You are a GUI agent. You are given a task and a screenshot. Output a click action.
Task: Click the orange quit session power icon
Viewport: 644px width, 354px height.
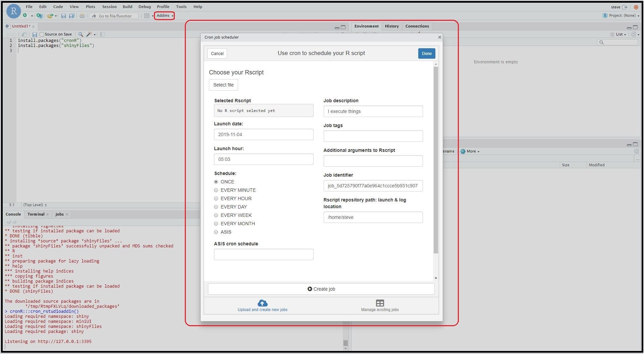(636, 7)
